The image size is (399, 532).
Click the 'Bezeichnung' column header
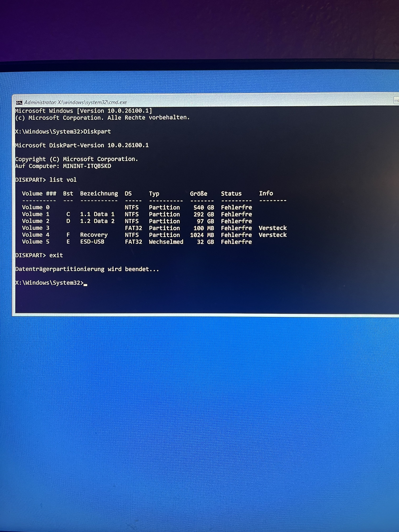click(99, 194)
